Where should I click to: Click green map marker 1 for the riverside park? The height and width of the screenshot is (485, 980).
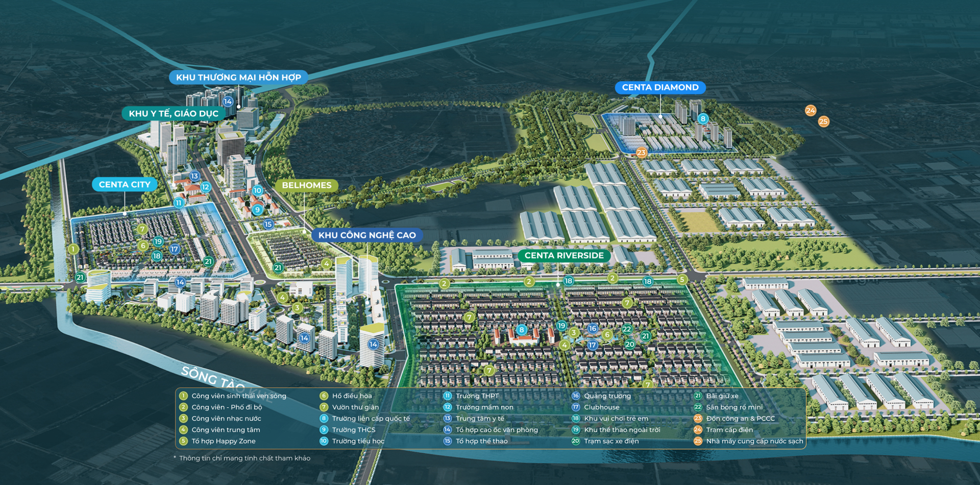click(x=73, y=249)
